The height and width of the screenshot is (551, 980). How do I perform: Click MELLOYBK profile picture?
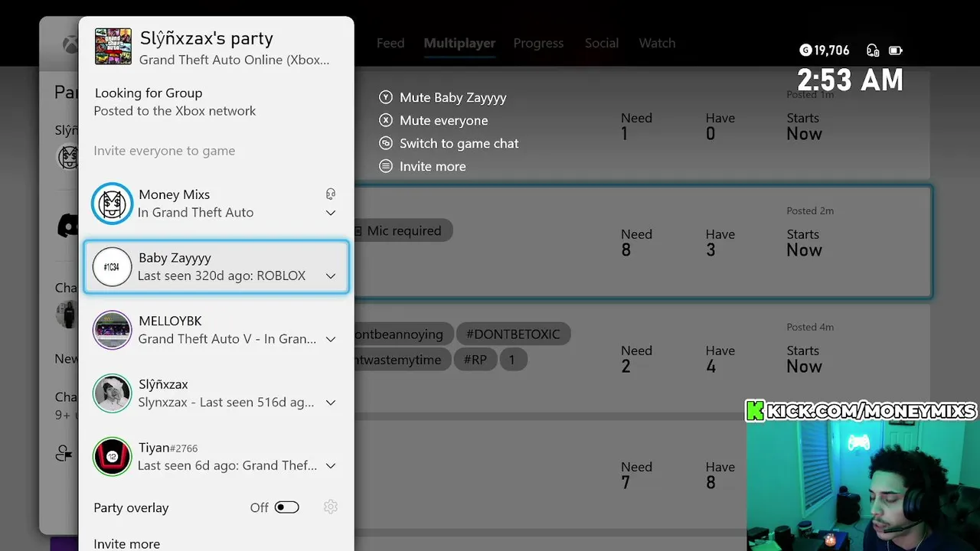click(x=112, y=330)
